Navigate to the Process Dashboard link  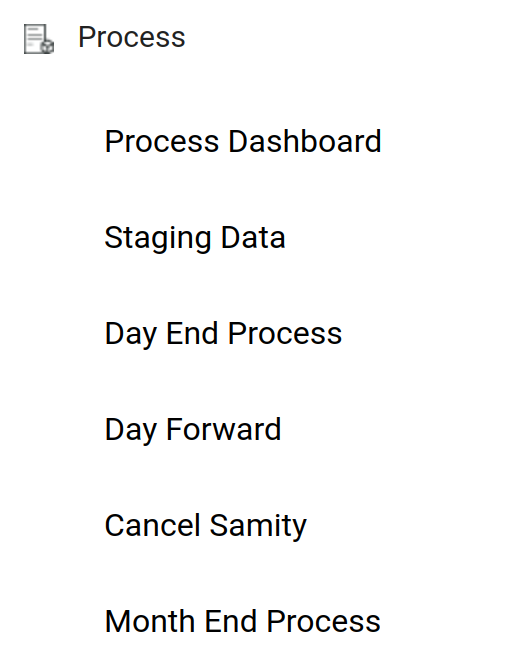[243, 141]
